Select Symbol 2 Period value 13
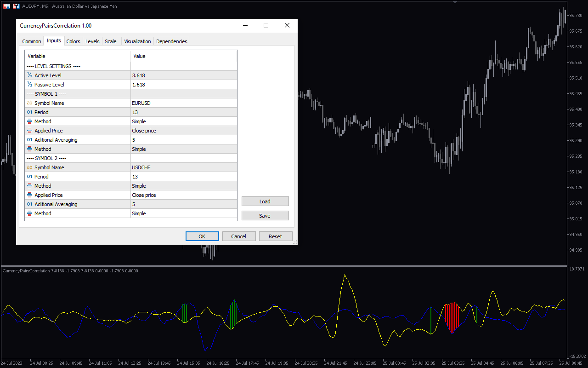Image resolution: width=588 pixels, height=368 pixels. pyautogui.click(x=184, y=177)
